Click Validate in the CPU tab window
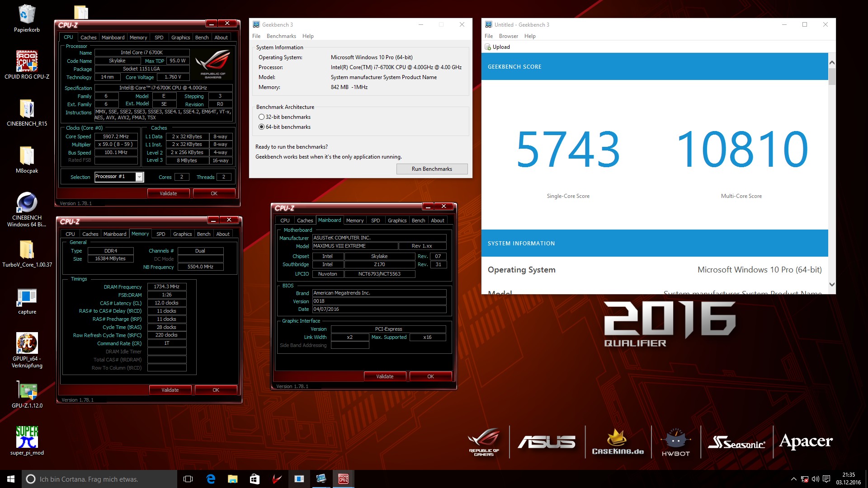The width and height of the screenshot is (868, 488). tap(168, 193)
